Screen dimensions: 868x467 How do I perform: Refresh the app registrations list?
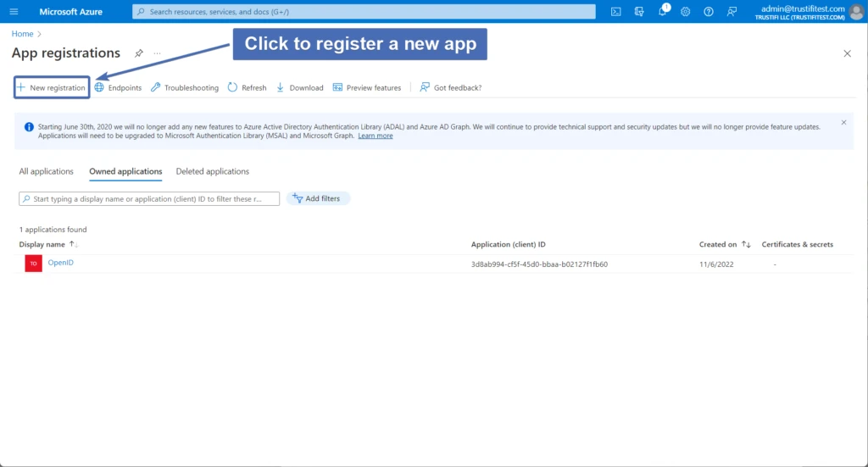click(x=247, y=87)
